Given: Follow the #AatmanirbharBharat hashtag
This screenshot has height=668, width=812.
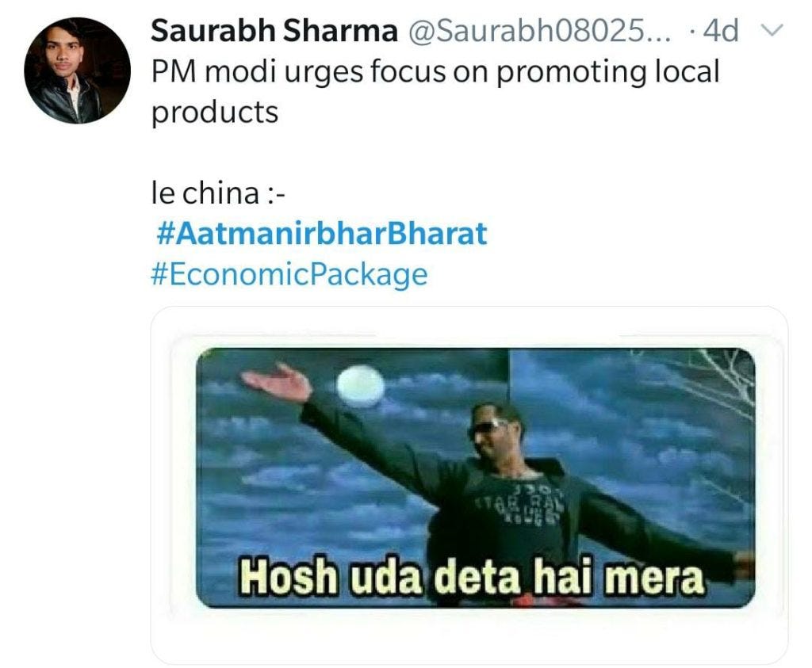Looking at the screenshot, I should point(322,234).
